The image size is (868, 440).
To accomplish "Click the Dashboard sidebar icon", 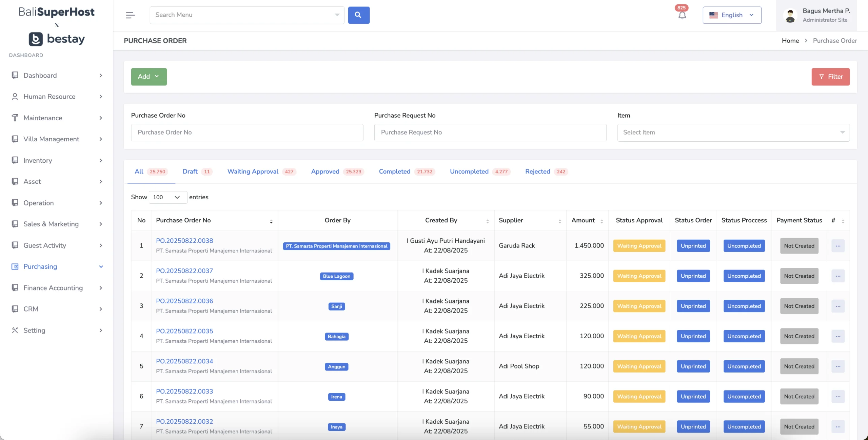I will (15, 75).
